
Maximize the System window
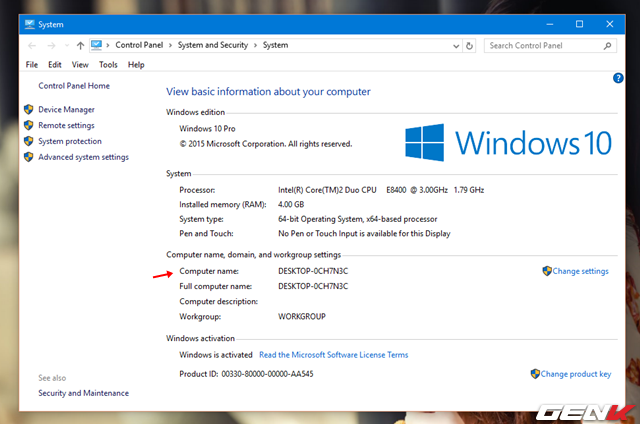click(579, 24)
